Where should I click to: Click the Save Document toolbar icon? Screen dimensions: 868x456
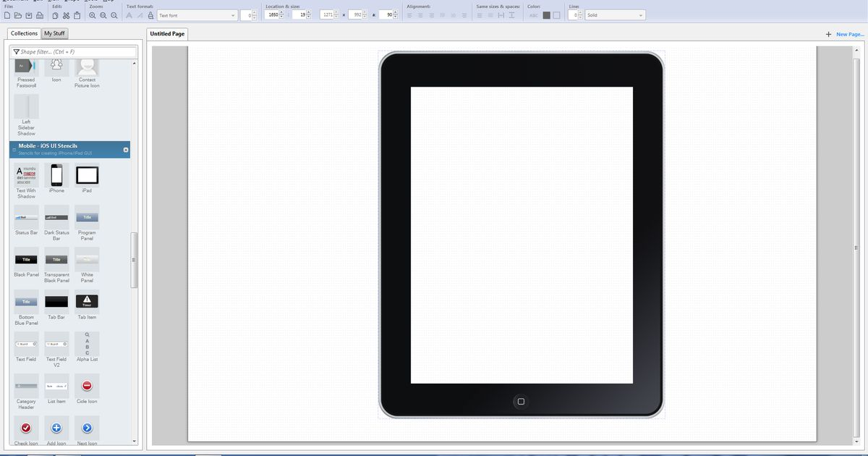[x=29, y=15]
